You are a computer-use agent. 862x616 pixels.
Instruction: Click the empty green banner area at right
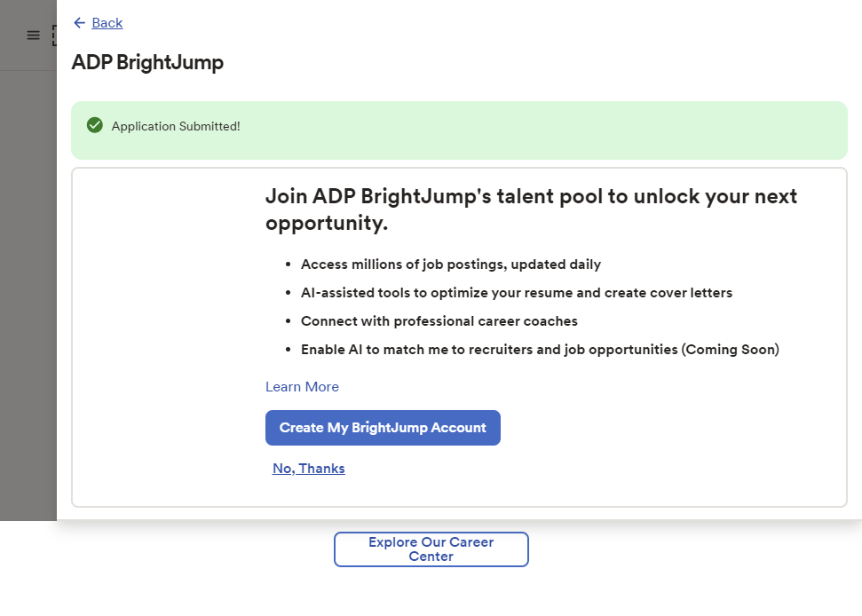coord(621,129)
